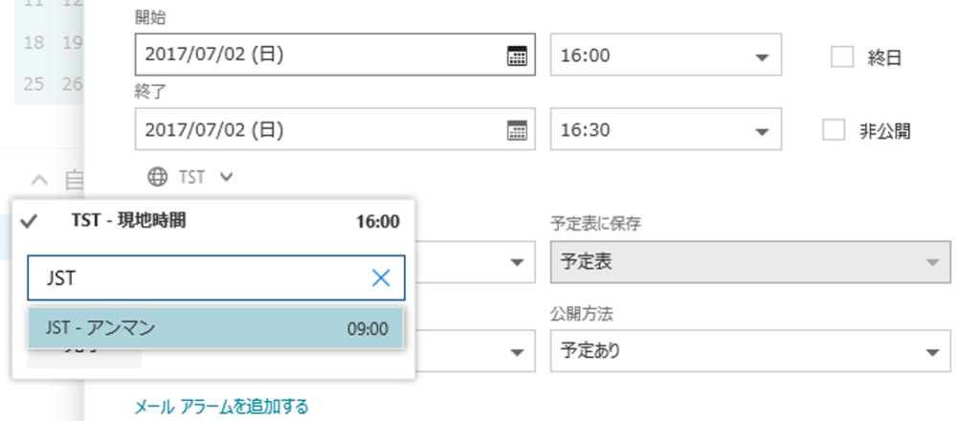Select the JST - アンマン time zone result
The width and height of the screenshot is (980, 421).
215,328
